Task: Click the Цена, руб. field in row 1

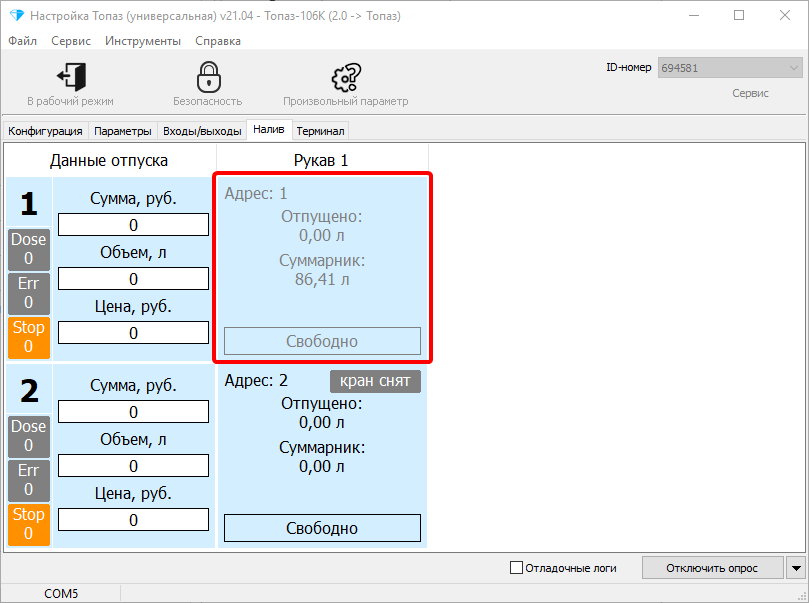Action: (134, 333)
